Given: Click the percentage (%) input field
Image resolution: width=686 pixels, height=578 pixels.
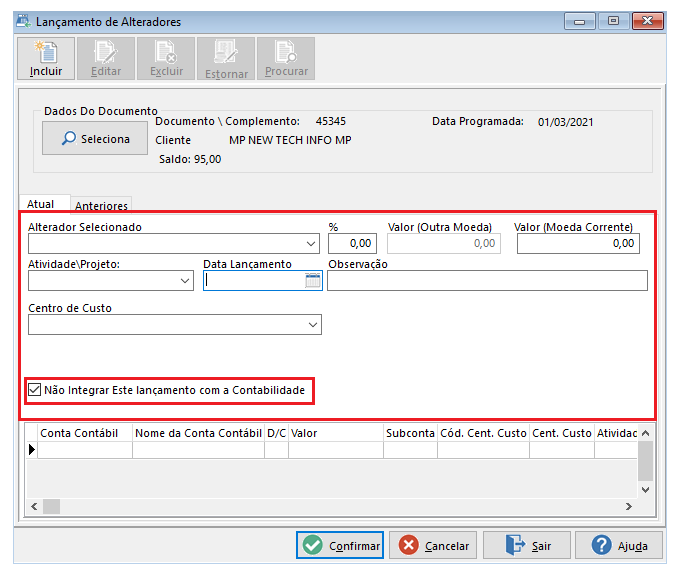Looking at the screenshot, I should pyautogui.click(x=352, y=244).
